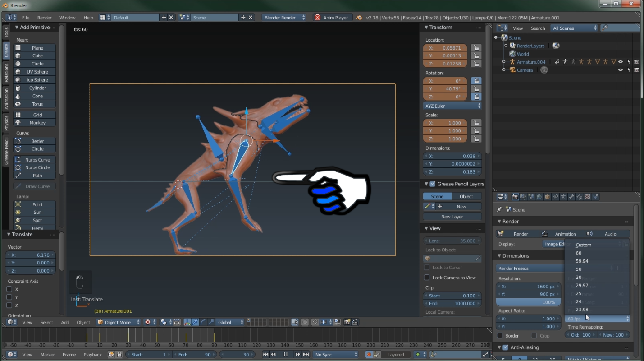
Task: Hide the Camera using its eye icon
Action: tap(620, 70)
